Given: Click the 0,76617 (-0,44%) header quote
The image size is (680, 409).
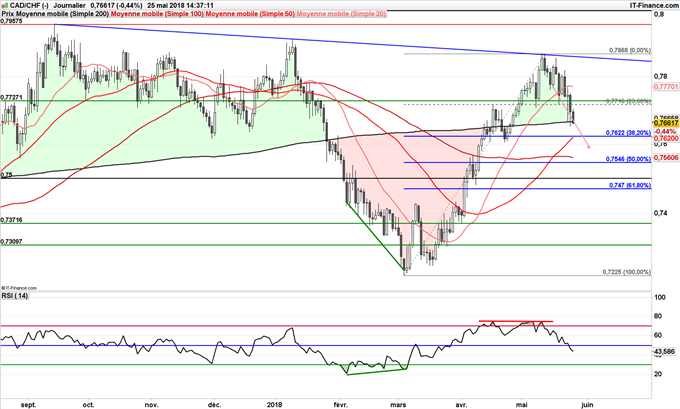Looking at the screenshot, I should pyautogui.click(x=116, y=6).
